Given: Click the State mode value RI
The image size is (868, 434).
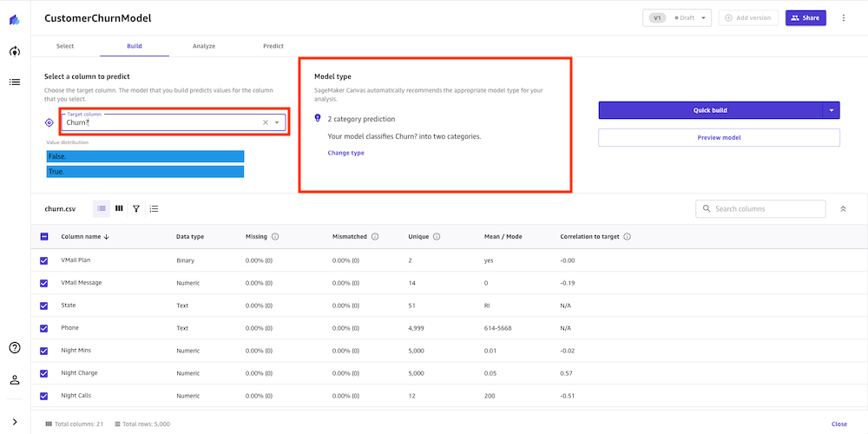Looking at the screenshot, I should click(x=487, y=306).
